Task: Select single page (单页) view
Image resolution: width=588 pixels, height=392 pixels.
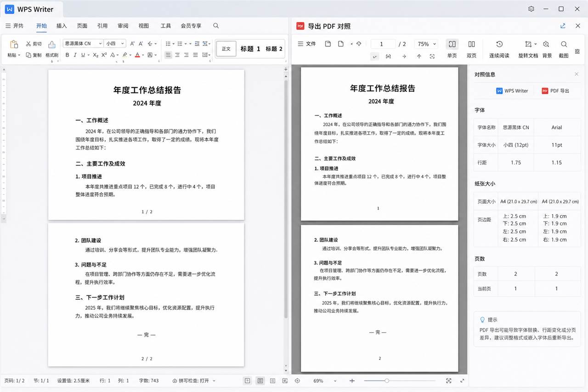Action: coord(452,49)
